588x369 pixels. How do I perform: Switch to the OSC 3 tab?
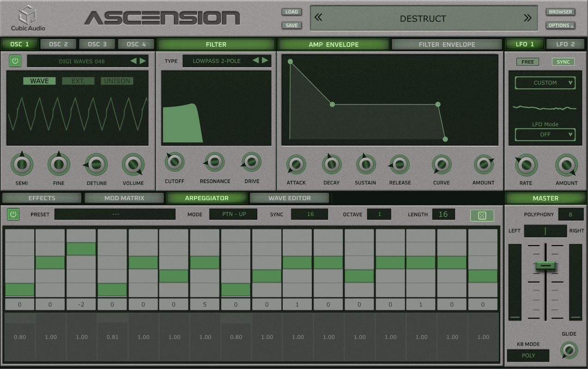(97, 44)
